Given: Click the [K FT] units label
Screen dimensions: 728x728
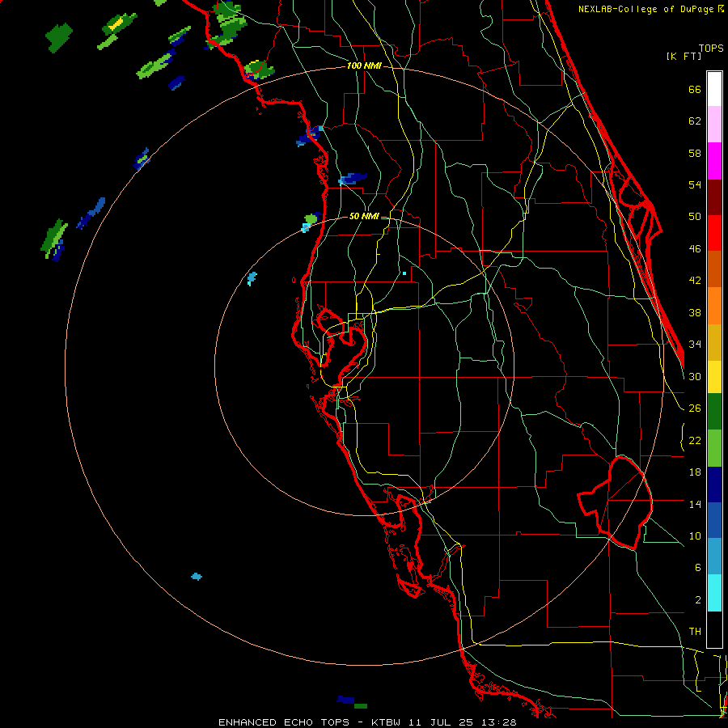Looking at the screenshot, I should click(x=684, y=57).
